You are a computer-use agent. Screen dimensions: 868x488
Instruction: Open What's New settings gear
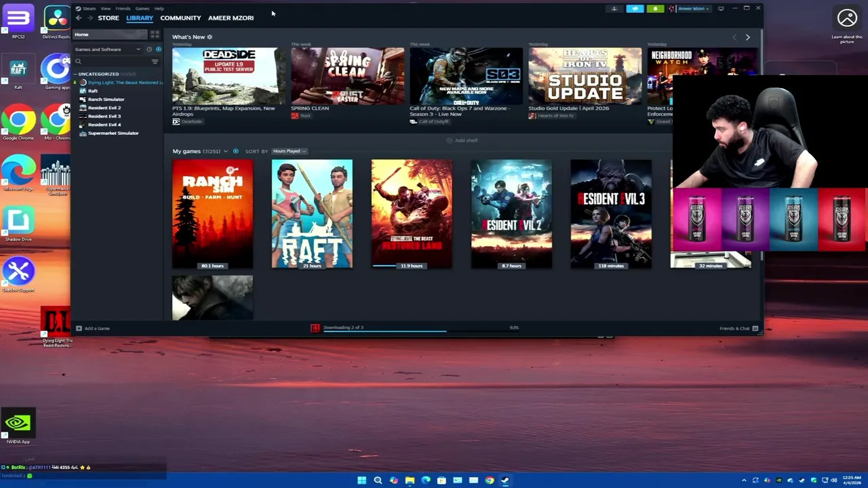(x=210, y=37)
